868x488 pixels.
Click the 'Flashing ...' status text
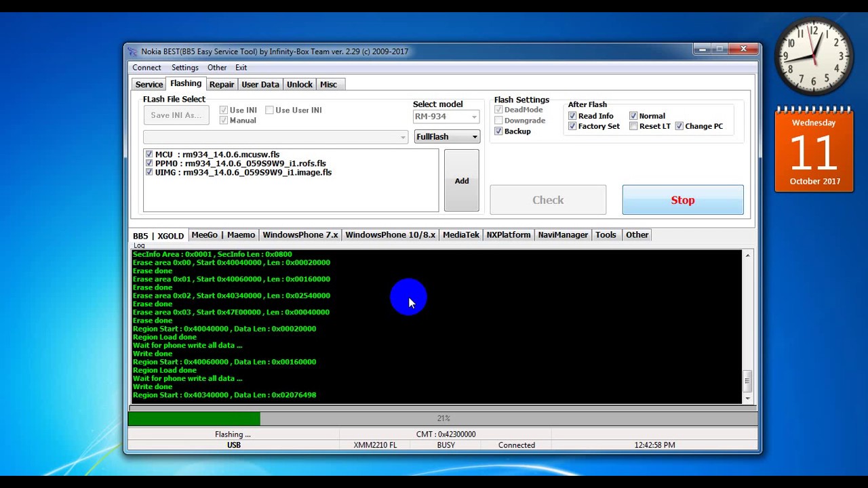click(x=233, y=434)
